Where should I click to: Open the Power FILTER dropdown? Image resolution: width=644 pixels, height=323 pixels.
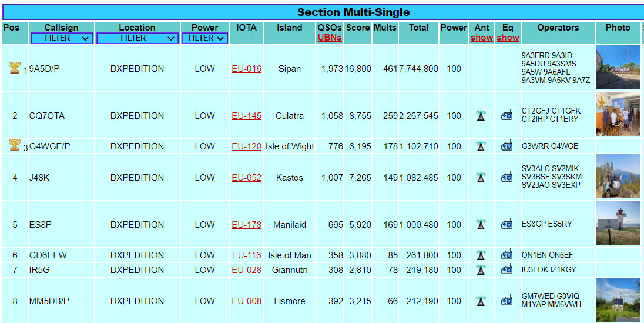click(x=205, y=38)
